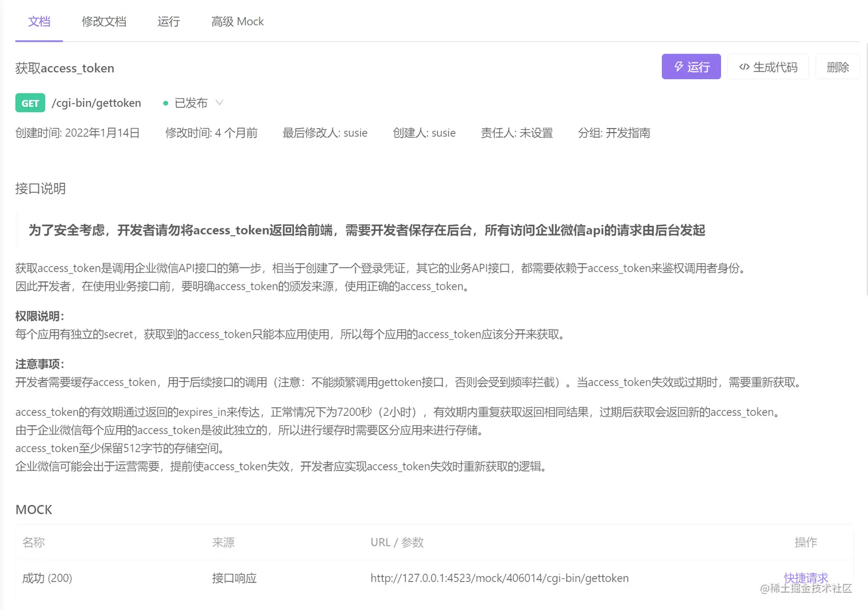Open the mock URL http://127.0.0.1:4523 link
The image size is (868, 610).
click(499, 578)
